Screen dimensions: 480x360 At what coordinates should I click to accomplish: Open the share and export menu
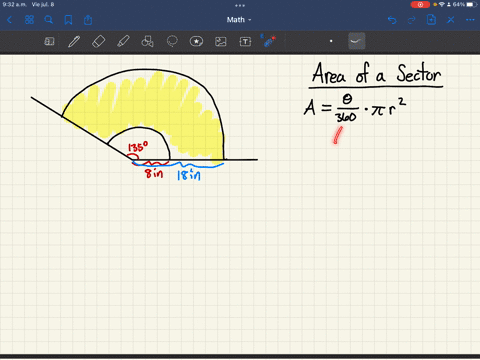(88, 20)
